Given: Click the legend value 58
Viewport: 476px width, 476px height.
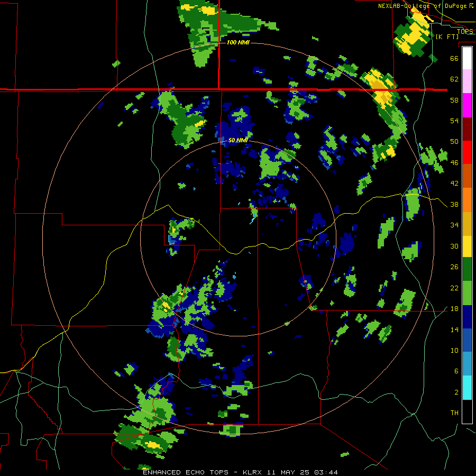Looking at the screenshot, I should (454, 100).
